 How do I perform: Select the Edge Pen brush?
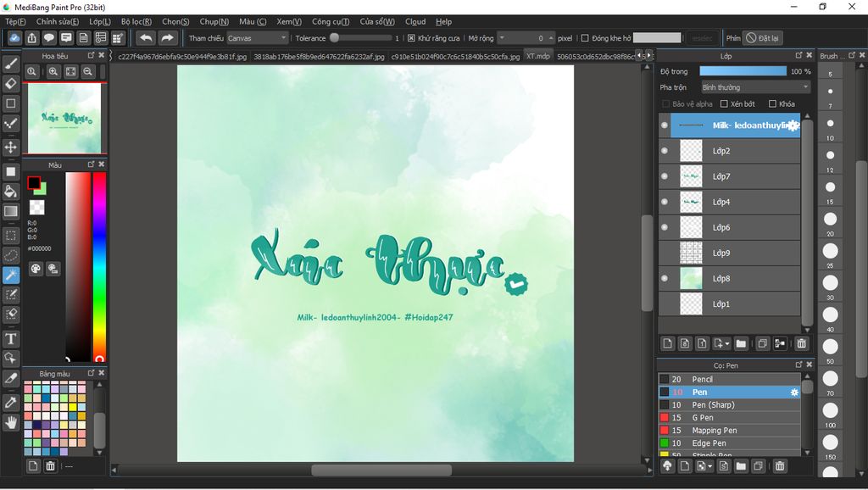tap(729, 443)
